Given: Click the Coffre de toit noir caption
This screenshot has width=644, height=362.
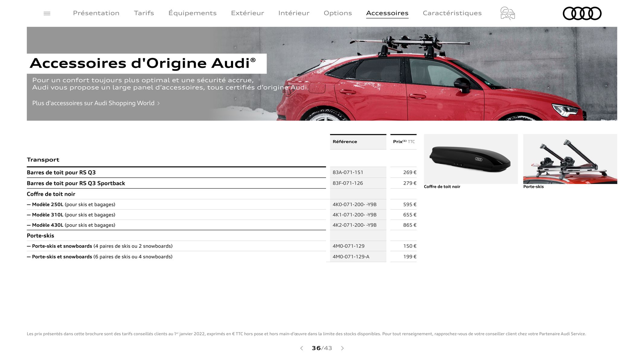Looking at the screenshot, I should [x=442, y=187].
